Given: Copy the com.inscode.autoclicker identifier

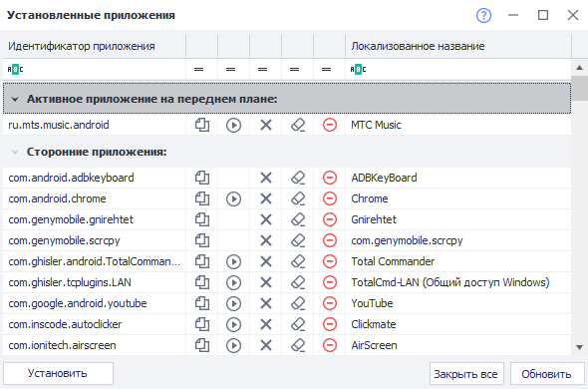Looking at the screenshot, I should [202, 324].
